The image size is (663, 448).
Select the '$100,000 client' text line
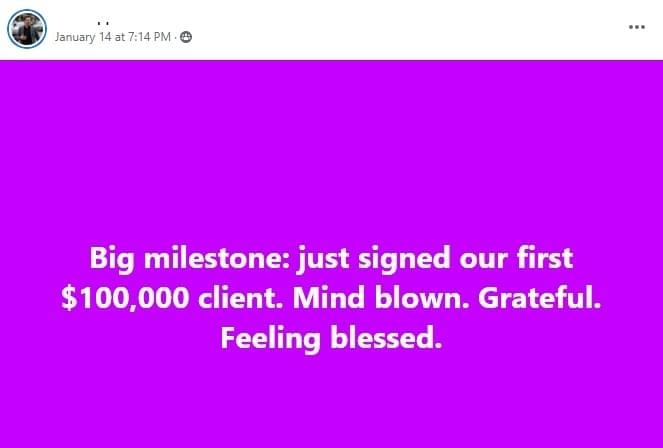click(331, 298)
